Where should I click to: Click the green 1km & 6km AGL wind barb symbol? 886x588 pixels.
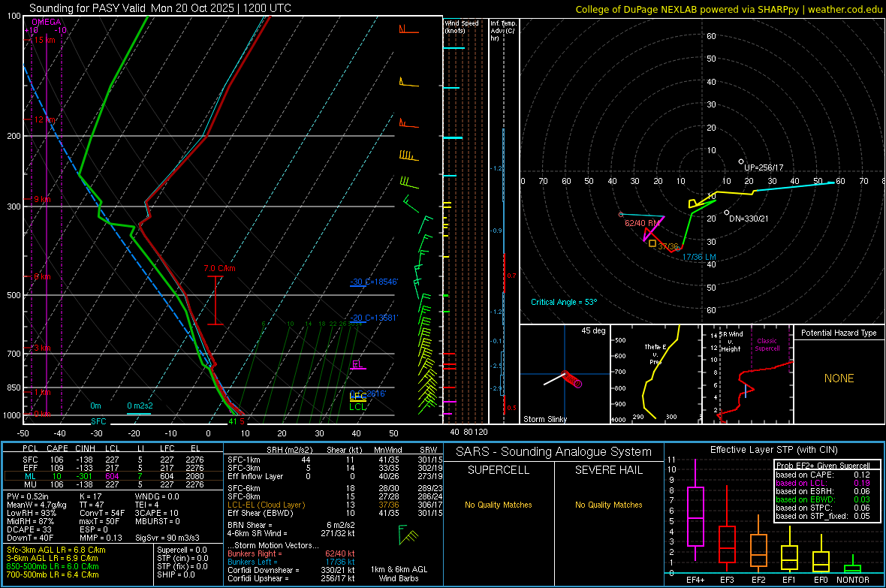pyautogui.click(x=408, y=535)
